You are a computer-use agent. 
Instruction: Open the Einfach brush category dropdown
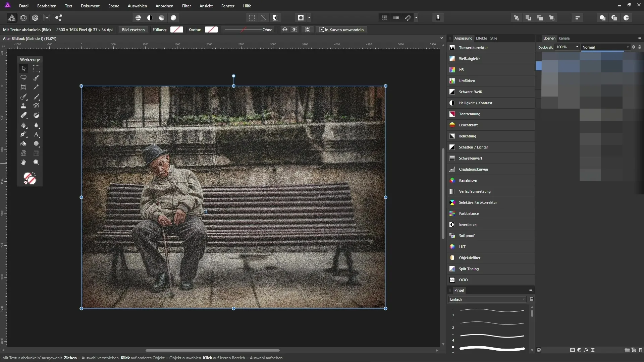pyautogui.click(x=487, y=299)
